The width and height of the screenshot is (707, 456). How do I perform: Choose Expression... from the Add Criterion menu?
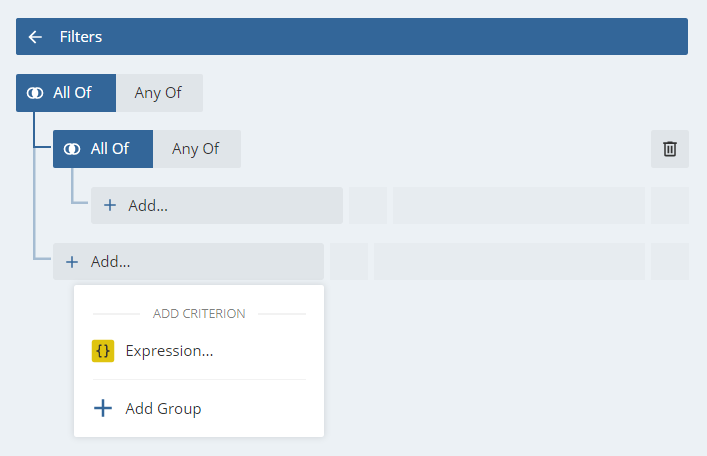[169, 351]
